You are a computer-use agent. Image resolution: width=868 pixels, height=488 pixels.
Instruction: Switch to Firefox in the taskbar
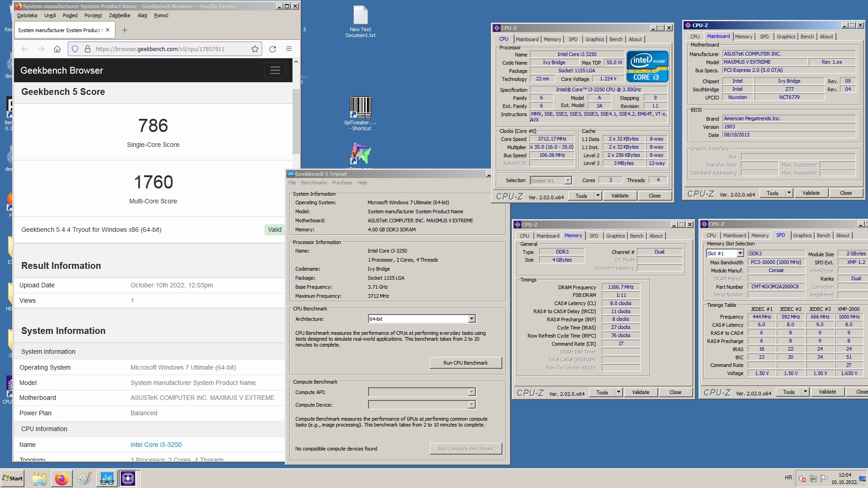point(61,479)
